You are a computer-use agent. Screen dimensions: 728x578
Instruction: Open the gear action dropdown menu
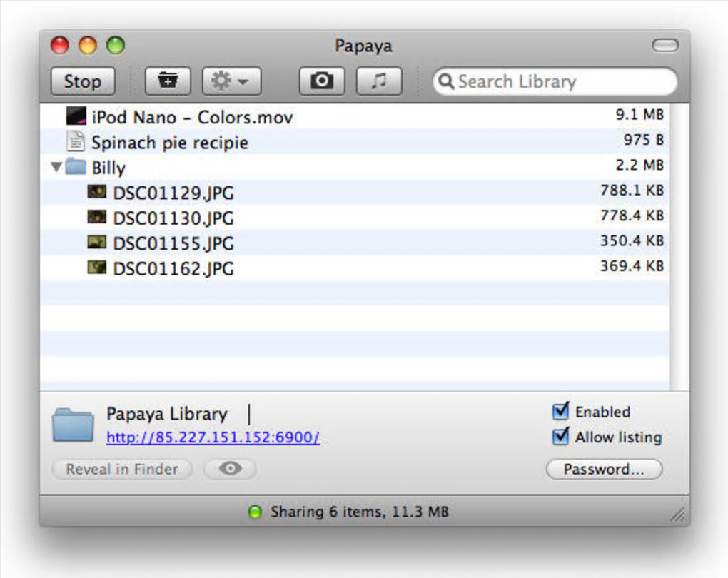(231, 81)
